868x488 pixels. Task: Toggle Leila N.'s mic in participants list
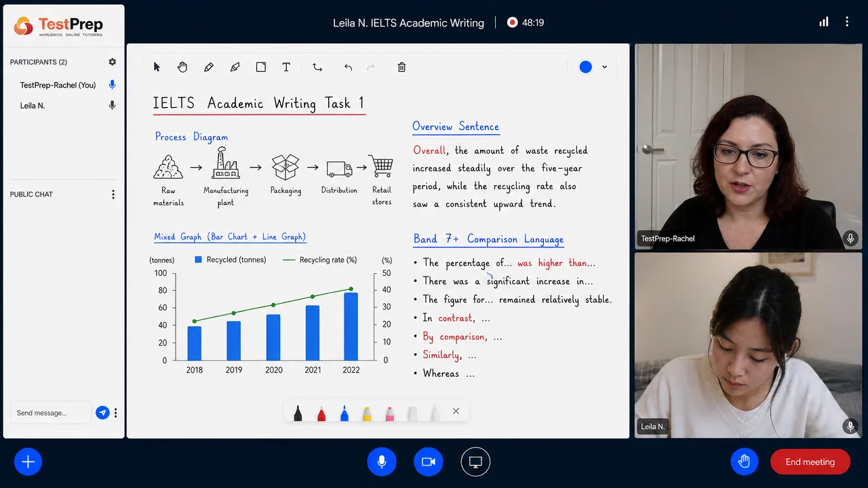(113, 106)
